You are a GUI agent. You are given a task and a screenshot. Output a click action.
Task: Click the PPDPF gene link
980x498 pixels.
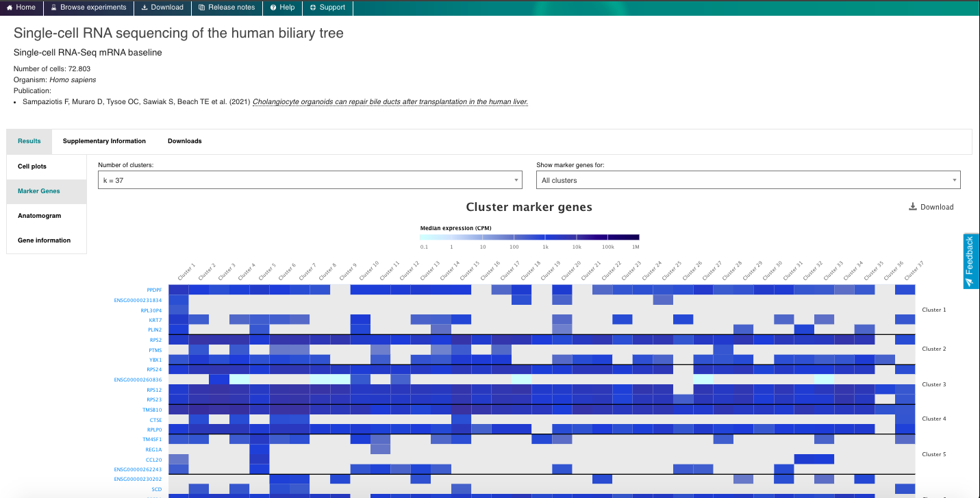click(x=154, y=290)
